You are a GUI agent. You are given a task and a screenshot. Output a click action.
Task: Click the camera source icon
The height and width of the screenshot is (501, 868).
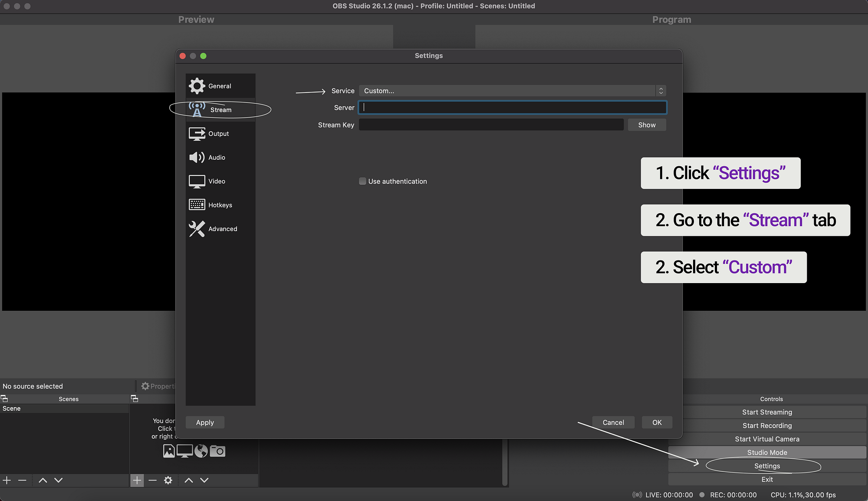click(x=217, y=452)
